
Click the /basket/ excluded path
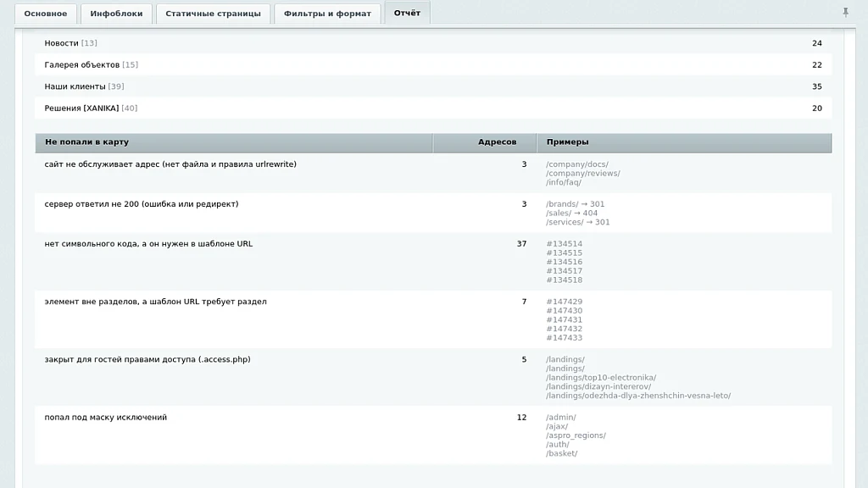(x=561, y=453)
